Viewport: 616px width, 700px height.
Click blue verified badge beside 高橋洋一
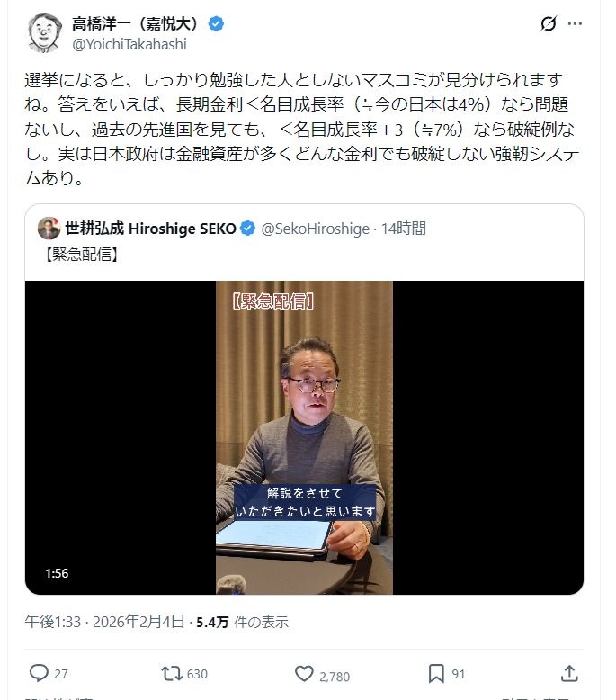(x=217, y=23)
